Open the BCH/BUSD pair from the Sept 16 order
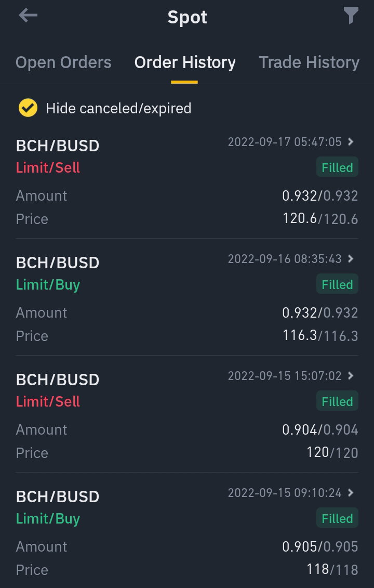 pos(57,263)
